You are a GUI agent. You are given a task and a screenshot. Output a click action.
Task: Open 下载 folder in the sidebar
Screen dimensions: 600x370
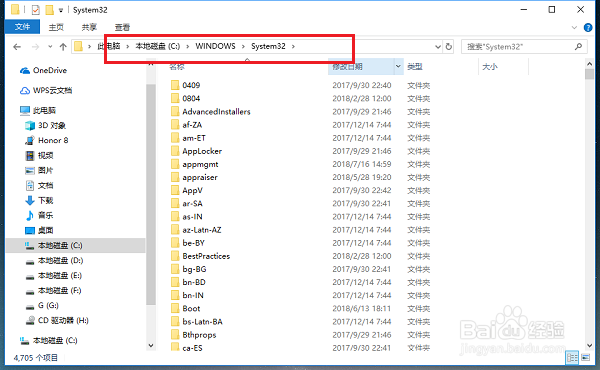(39, 200)
